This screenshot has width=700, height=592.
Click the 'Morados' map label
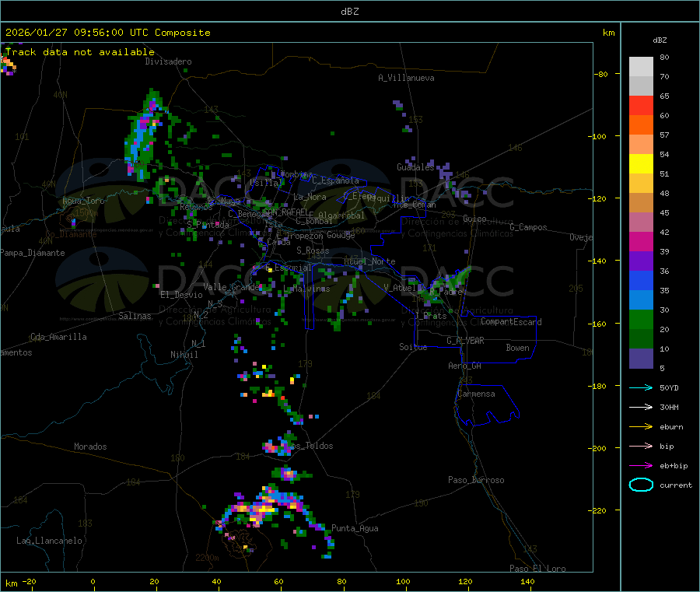(90, 447)
